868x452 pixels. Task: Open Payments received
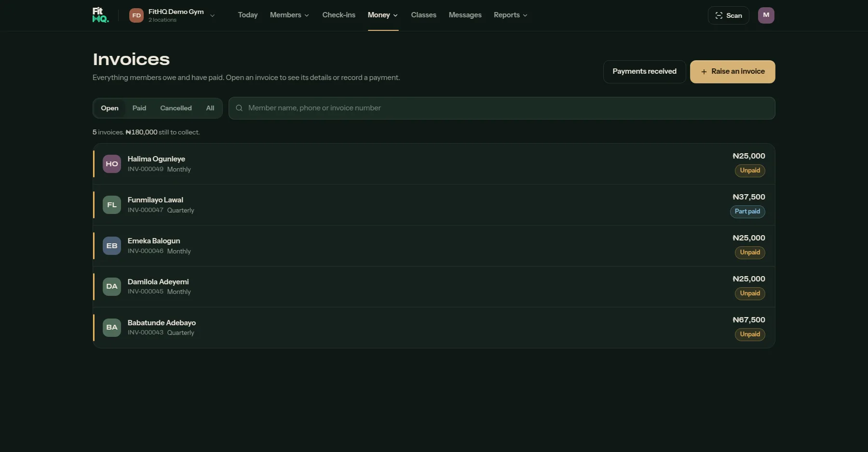644,71
